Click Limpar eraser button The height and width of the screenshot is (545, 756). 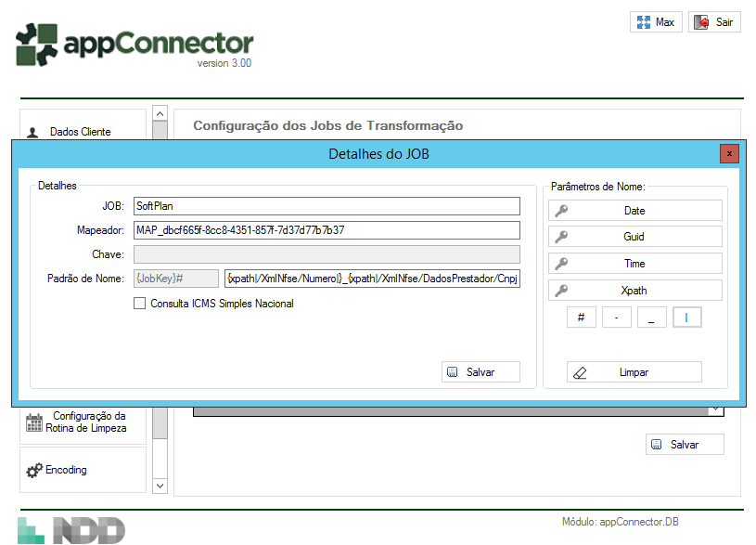point(634,372)
